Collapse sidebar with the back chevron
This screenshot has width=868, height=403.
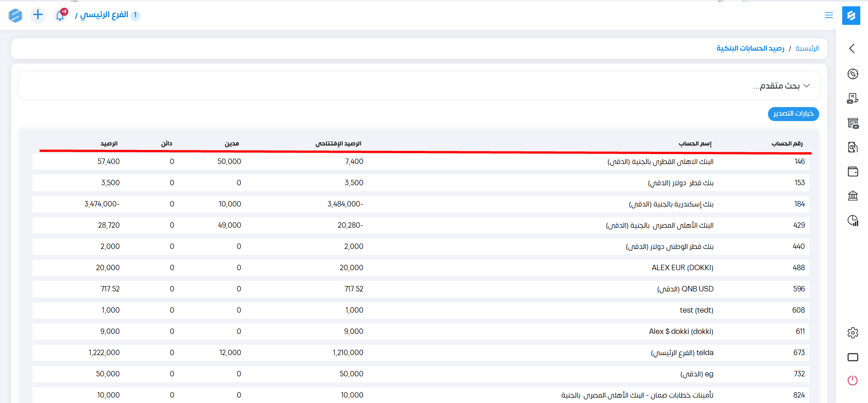point(852,48)
